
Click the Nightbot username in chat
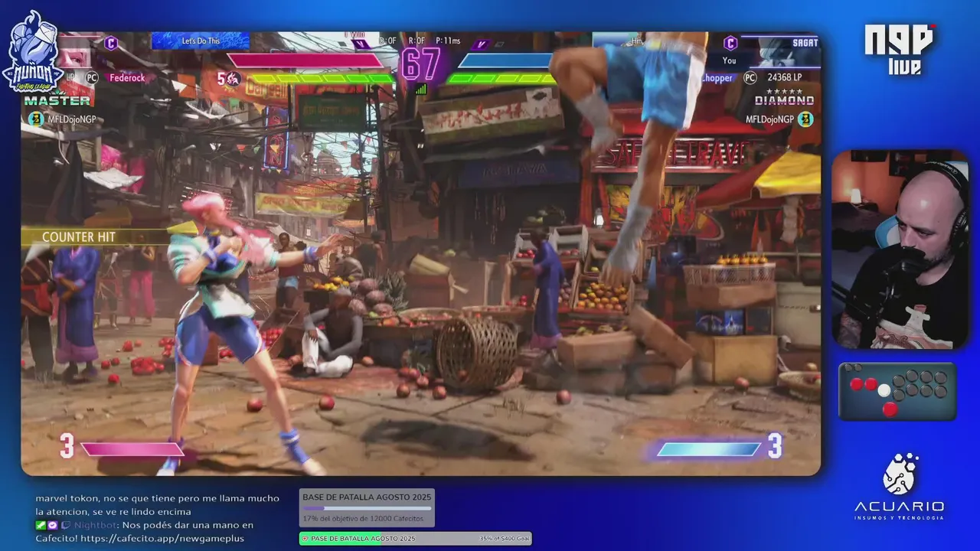[x=96, y=525]
